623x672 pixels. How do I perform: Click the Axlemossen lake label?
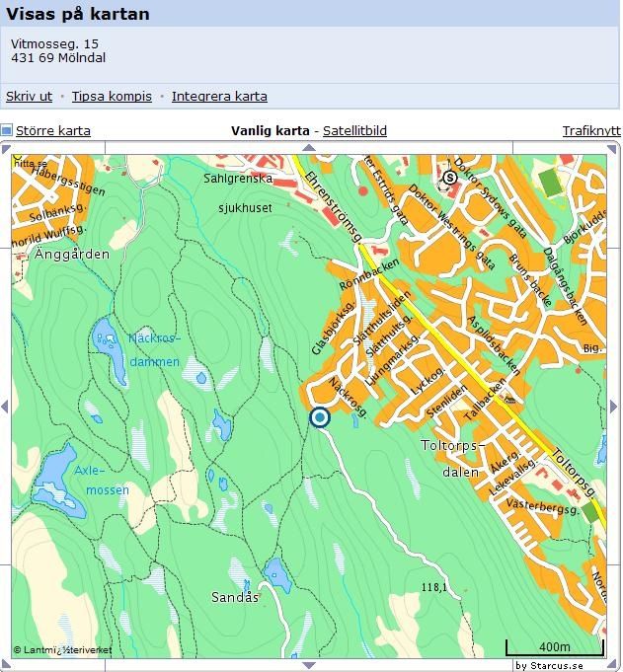[102, 480]
